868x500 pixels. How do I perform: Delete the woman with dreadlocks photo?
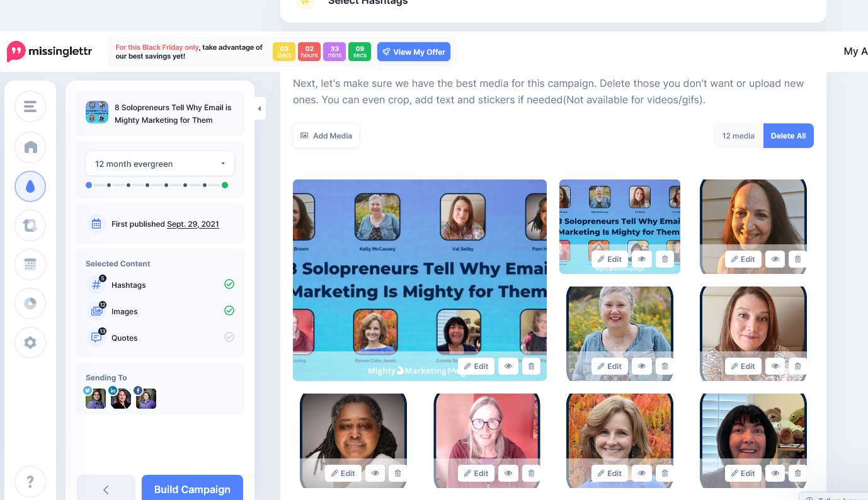(x=397, y=474)
